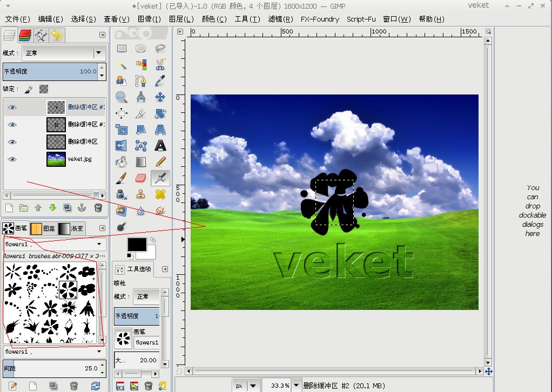
Task: Switch to the 渐变 gradients tab
Action: (71, 228)
